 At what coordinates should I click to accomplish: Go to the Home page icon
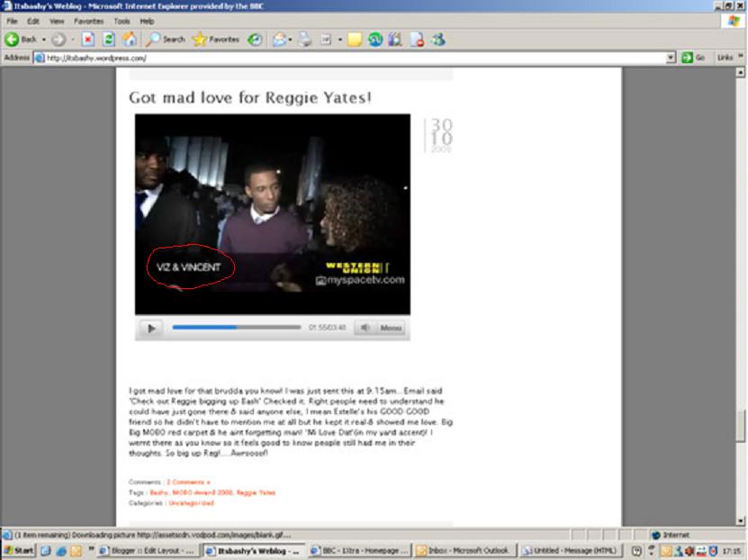[130, 40]
